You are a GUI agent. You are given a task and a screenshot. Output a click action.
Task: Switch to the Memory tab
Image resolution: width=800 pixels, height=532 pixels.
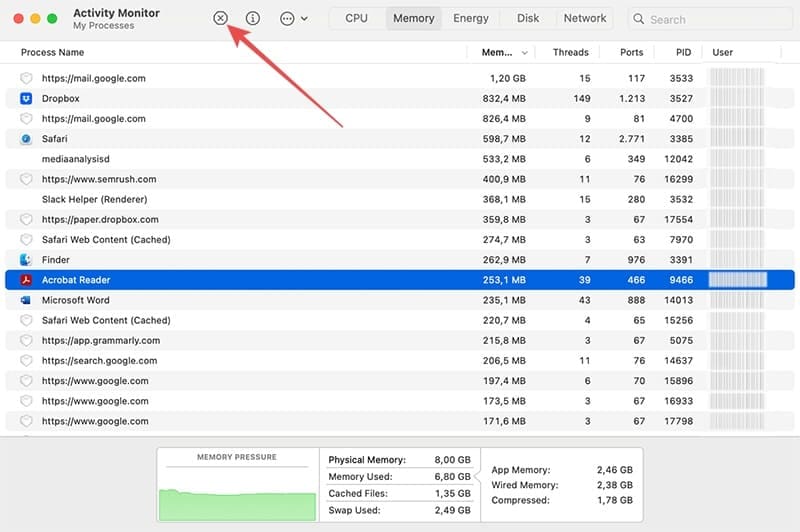(x=413, y=18)
